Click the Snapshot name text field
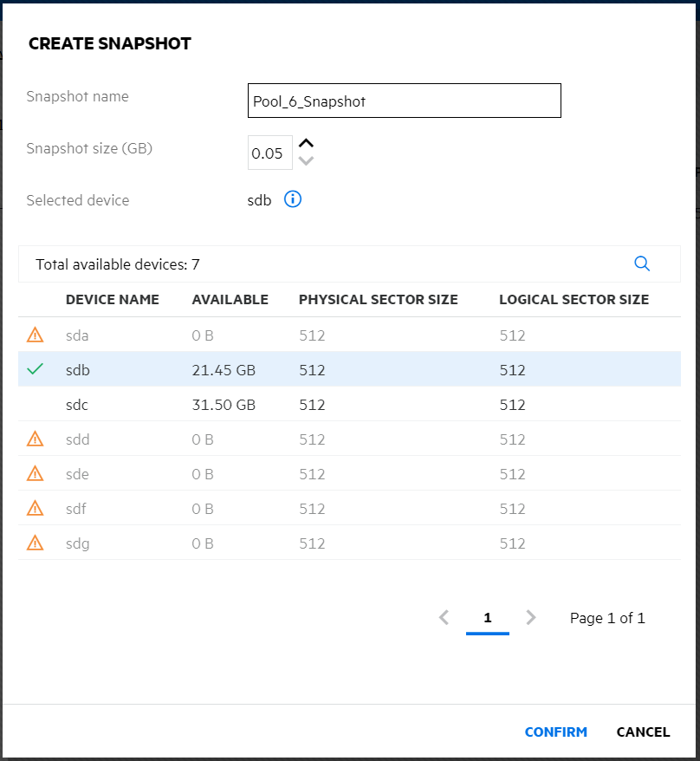This screenshot has width=700, height=761. tap(404, 100)
